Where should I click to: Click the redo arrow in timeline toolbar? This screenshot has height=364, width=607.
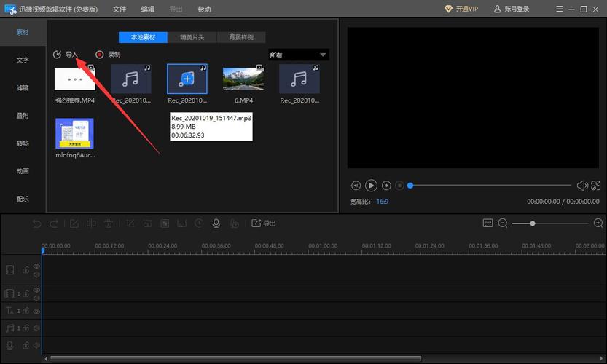pyautogui.click(x=54, y=223)
